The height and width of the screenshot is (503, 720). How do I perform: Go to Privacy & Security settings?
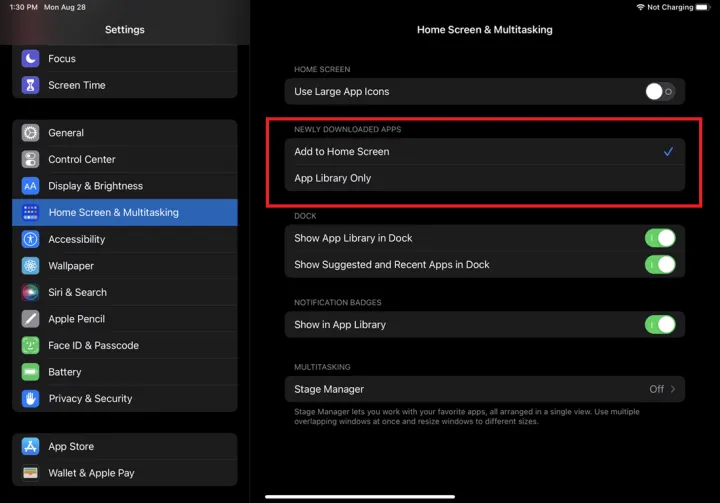point(90,399)
